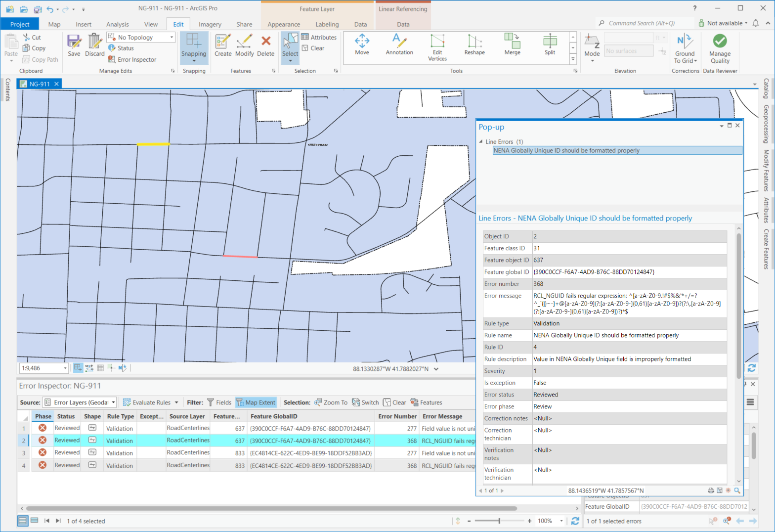Open the Labeling ribbon tab
Image resolution: width=775 pixels, height=532 pixels.
[x=327, y=24]
